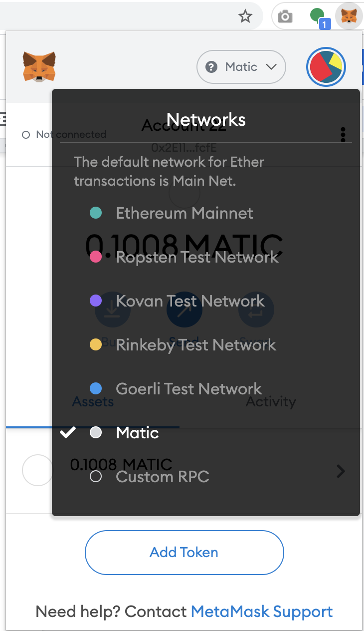The height and width of the screenshot is (631, 364).
Task: Click the camera extension icon
Action: pyautogui.click(x=285, y=17)
